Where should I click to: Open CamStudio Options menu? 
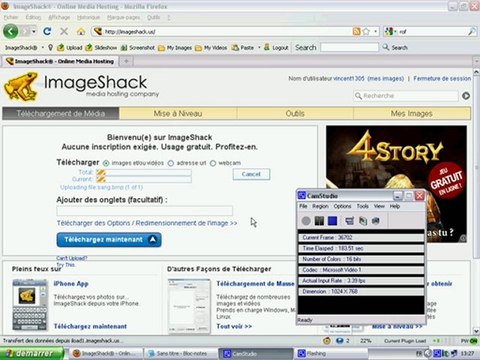[342, 206]
